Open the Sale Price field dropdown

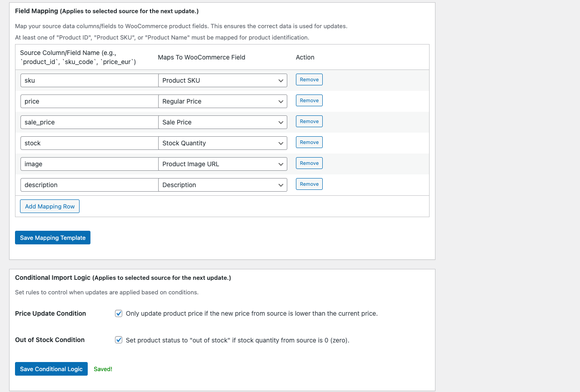point(223,122)
